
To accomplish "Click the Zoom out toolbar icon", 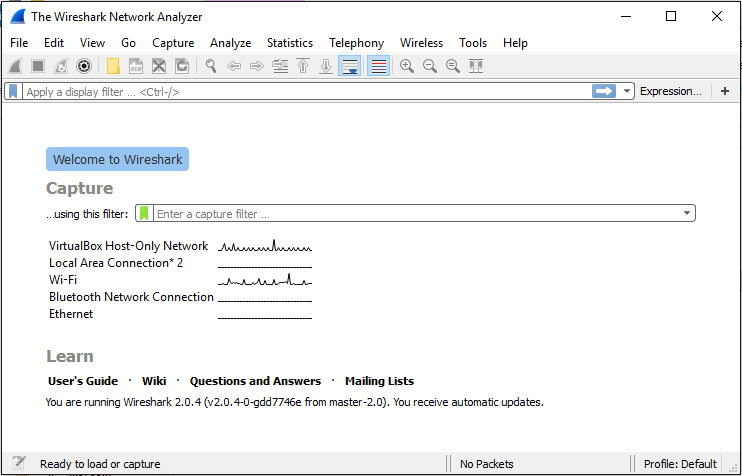I will 430,66.
